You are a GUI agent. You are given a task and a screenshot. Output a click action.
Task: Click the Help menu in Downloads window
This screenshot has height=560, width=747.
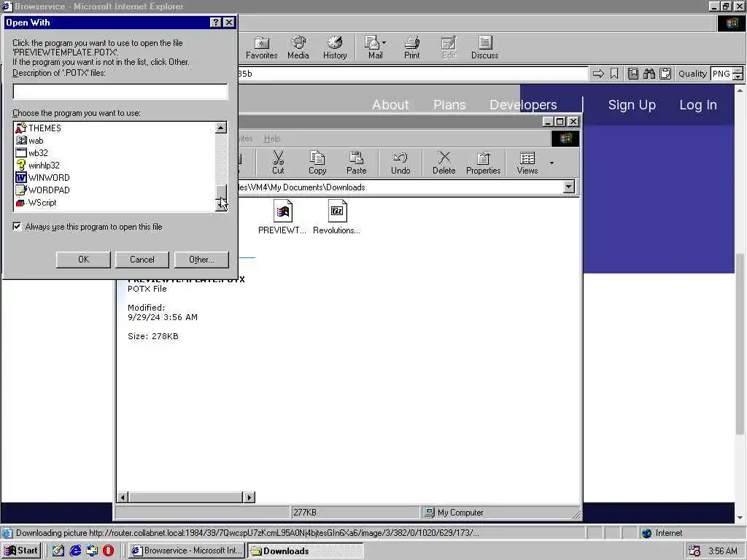point(272,139)
